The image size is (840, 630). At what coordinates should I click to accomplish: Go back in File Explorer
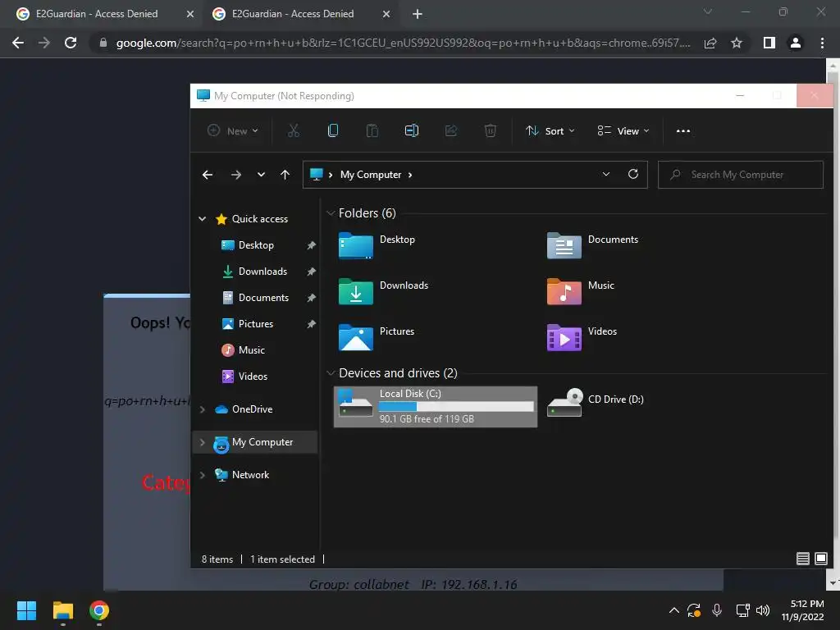coord(208,175)
